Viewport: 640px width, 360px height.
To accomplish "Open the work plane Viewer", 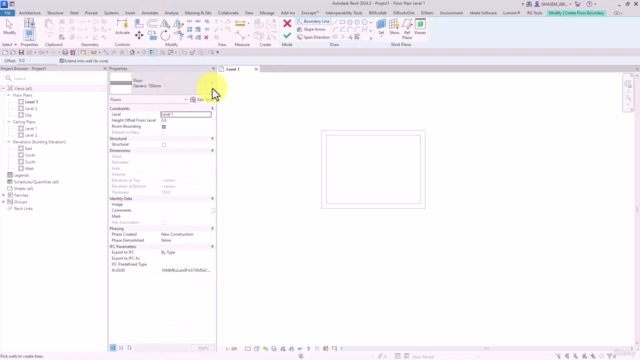I will [420, 27].
